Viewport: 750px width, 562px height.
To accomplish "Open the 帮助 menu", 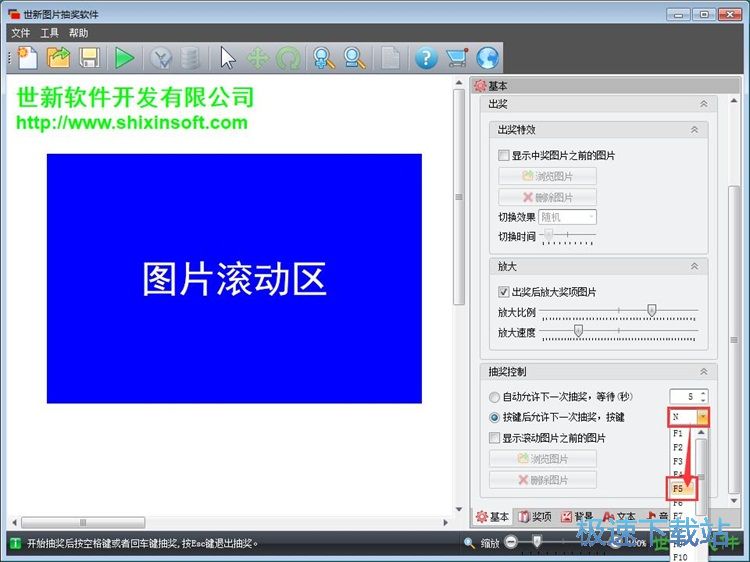I will [78, 33].
